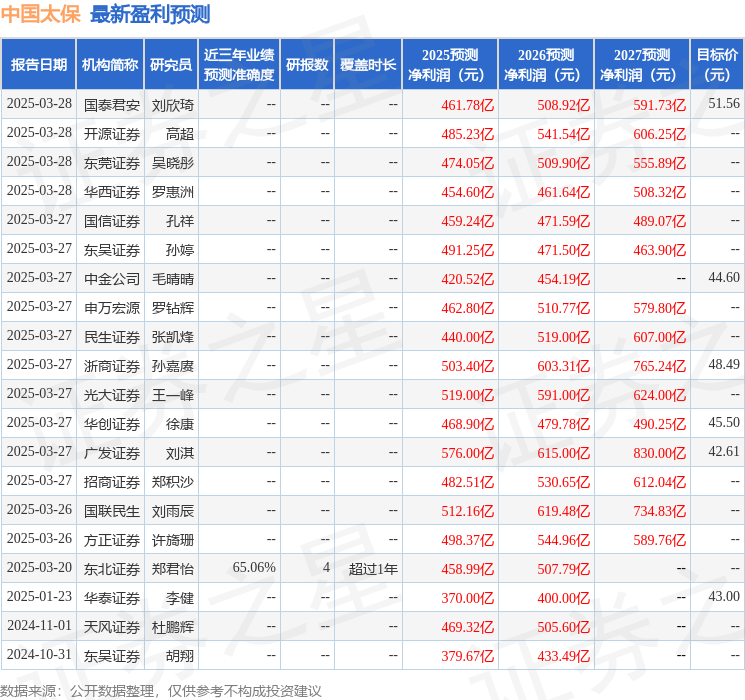Select the 研究员 column header

171,65
